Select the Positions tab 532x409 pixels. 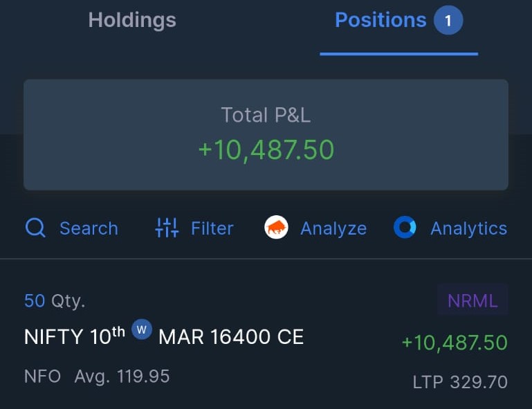(x=380, y=20)
